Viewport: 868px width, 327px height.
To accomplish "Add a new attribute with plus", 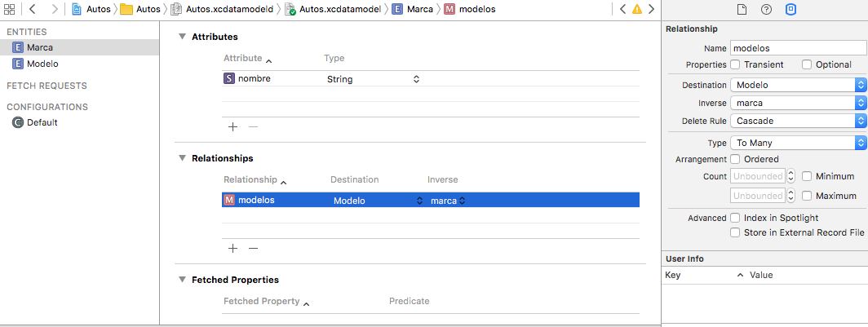I will click(x=232, y=126).
